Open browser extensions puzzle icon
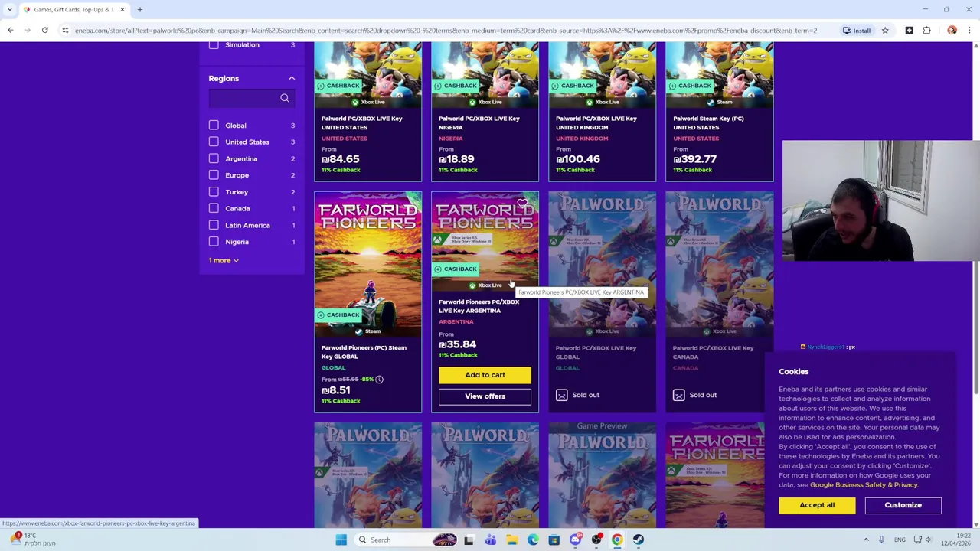The width and height of the screenshot is (980, 551). 926,30
